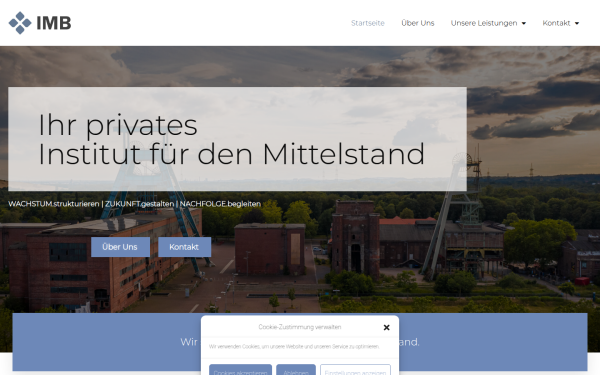The image size is (600, 375).
Task: Expand the Unsere Leistungen dropdown arrow
Action: click(x=524, y=23)
